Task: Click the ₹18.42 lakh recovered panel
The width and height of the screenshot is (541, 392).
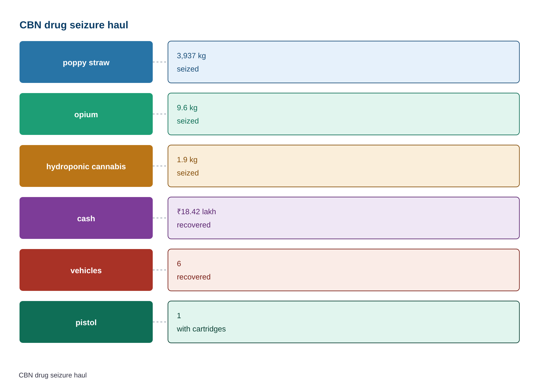Action: (x=344, y=218)
